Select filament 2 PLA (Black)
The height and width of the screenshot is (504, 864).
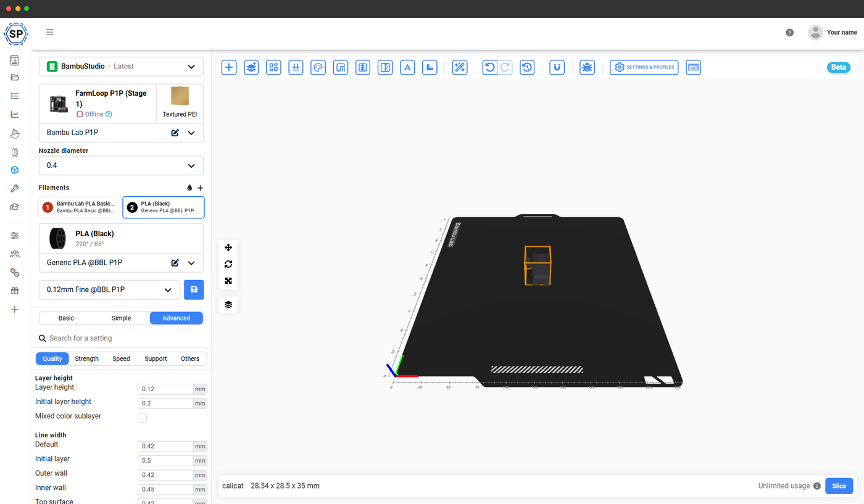pyautogui.click(x=164, y=207)
